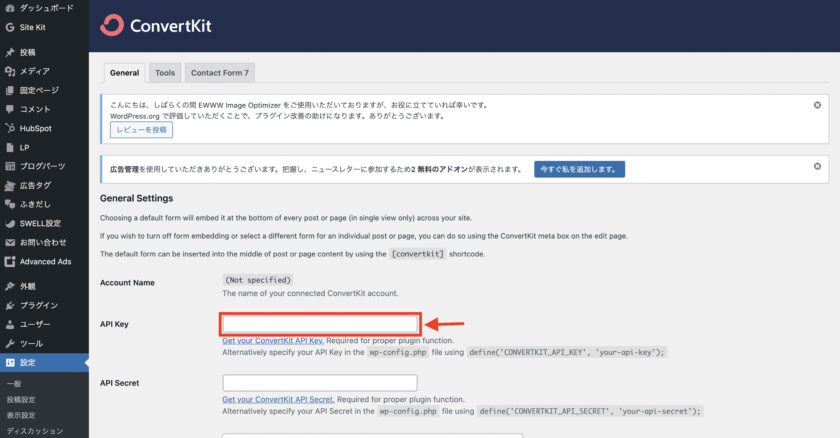Click the Account Name label

[128, 283]
